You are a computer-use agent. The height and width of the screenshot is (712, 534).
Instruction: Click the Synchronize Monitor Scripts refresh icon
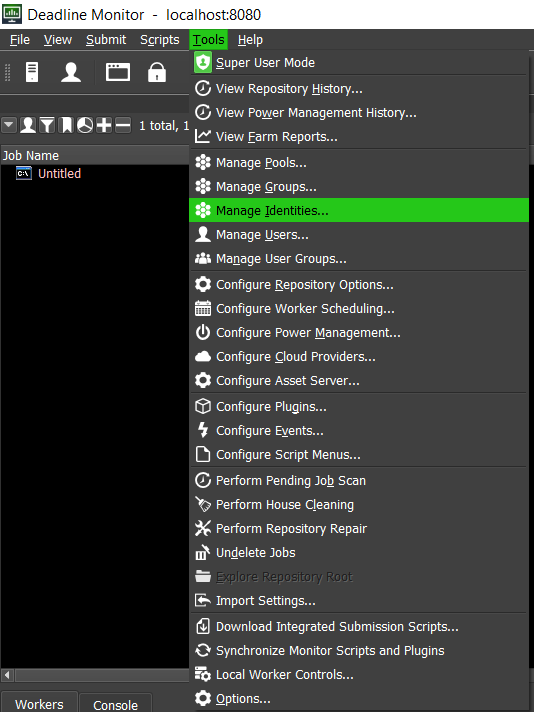click(203, 651)
